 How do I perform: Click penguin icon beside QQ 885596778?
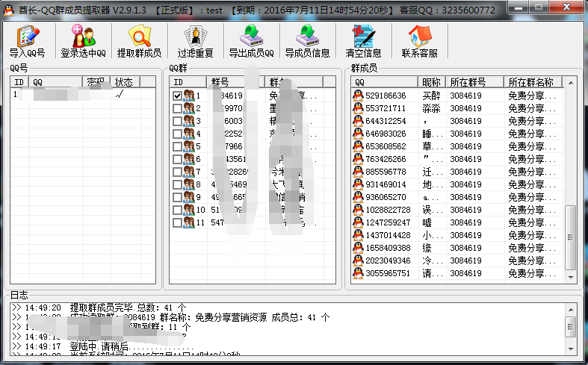pyautogui.click(x=359, y=172)
